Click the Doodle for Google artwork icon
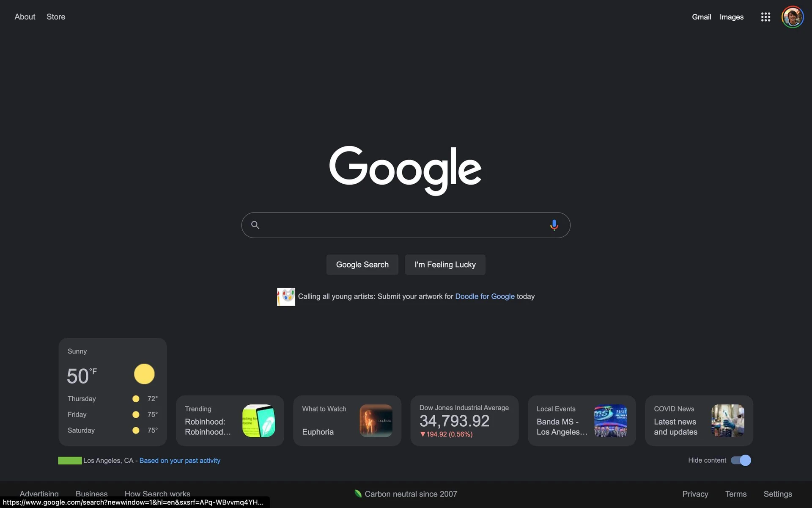The image size is (812, 508). (286, 296)
